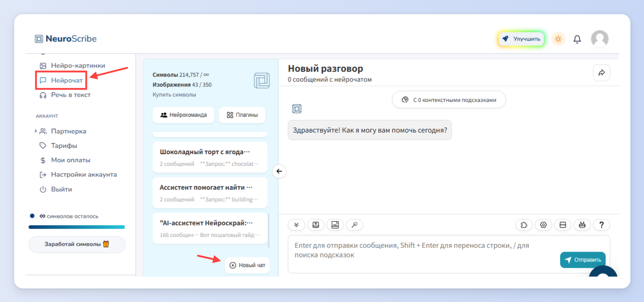
Task: Open Партнерка section
Action: (x=63, y=131)
